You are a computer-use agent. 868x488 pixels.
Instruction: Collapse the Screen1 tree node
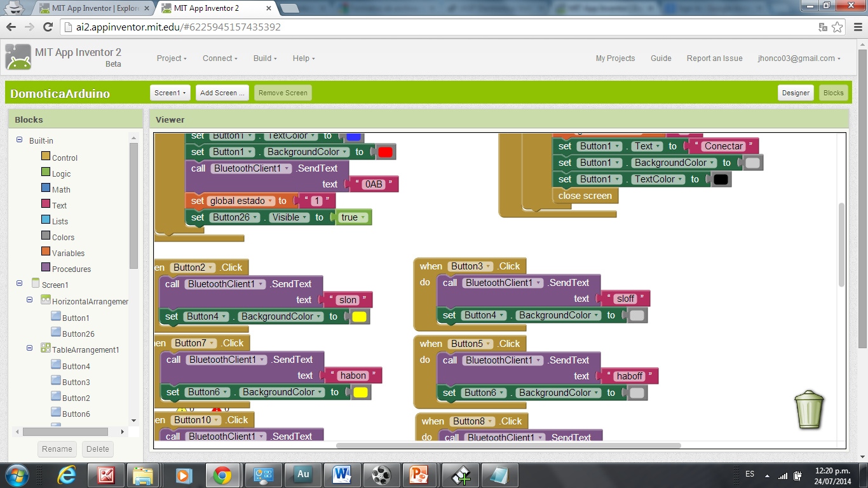[x=19, y=283]
